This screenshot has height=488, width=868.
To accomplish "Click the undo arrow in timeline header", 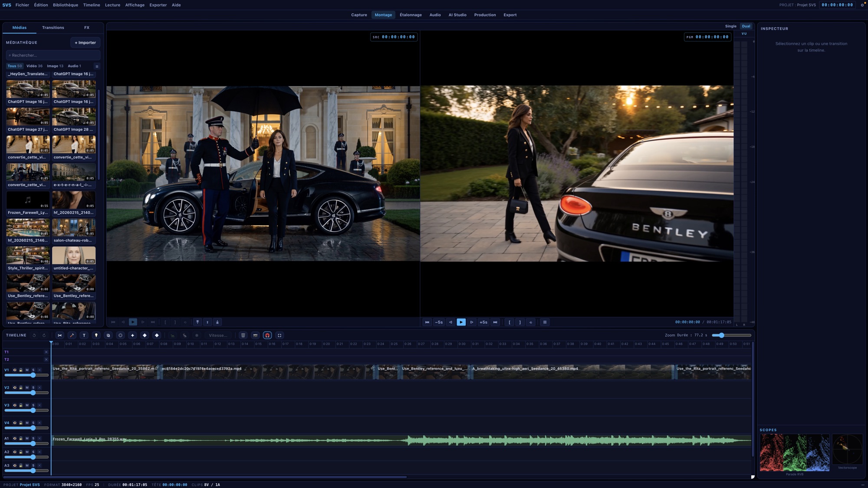I will tap(34, 335).
